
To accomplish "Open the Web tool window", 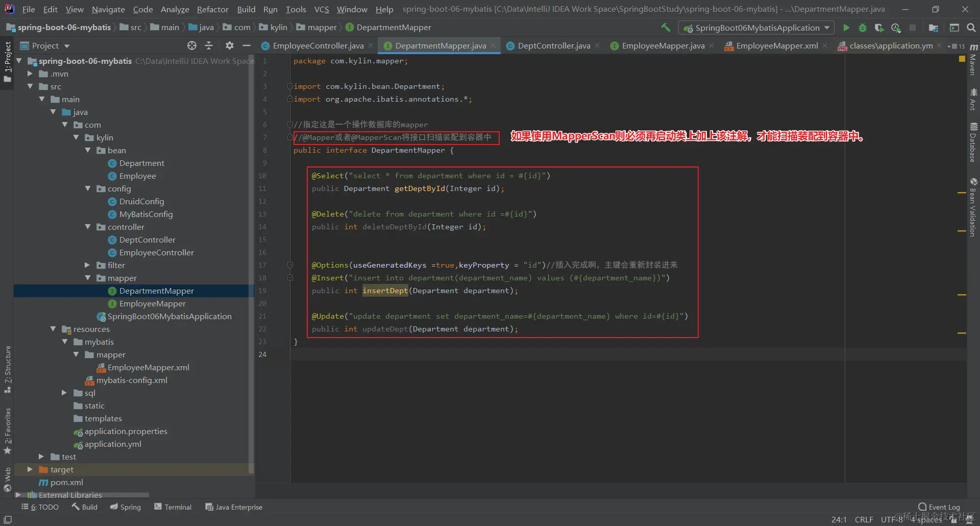I will click(7, 480).
